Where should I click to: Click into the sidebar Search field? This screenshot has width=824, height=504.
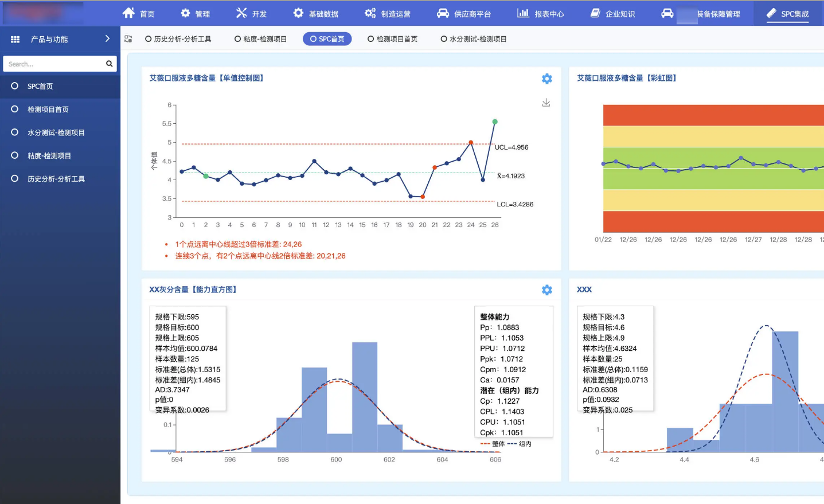click(x=54, y=64)
